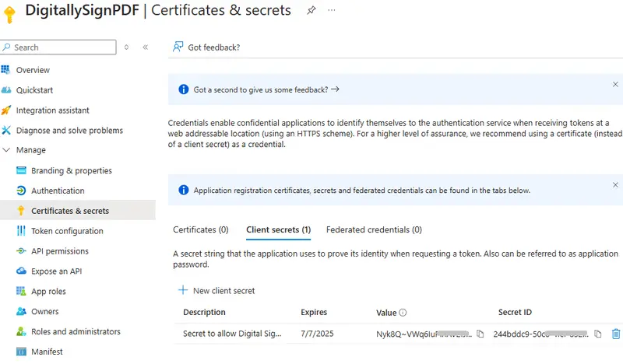This screenshot has height=364, width=623.
Task: Click the Branding & properties icon
Action: tap(21, 170)
